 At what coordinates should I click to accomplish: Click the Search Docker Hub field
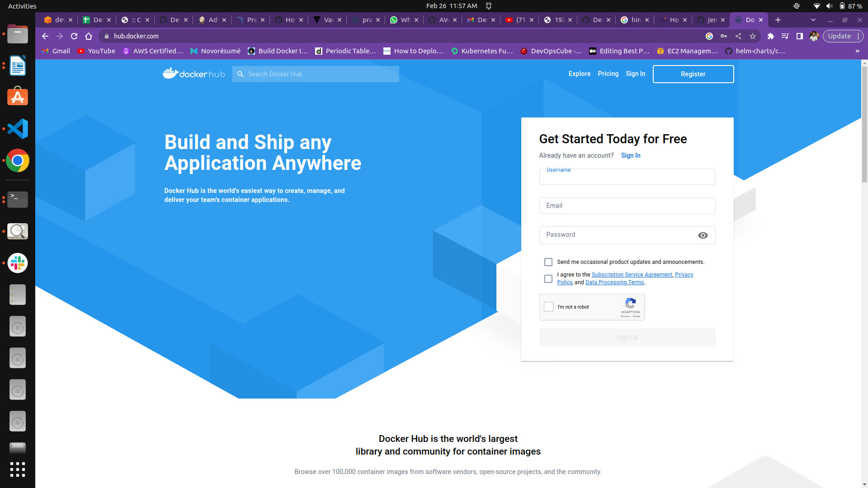pos(316,74)
